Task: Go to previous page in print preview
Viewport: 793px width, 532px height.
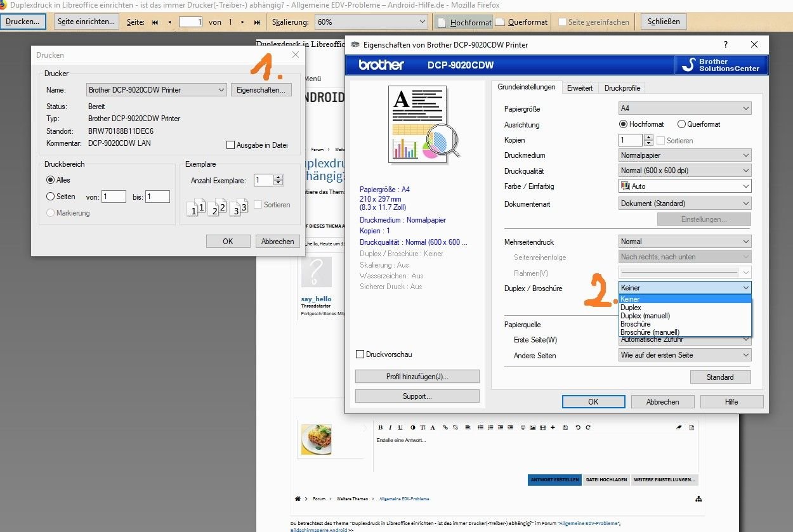Action: click(169, 22)
